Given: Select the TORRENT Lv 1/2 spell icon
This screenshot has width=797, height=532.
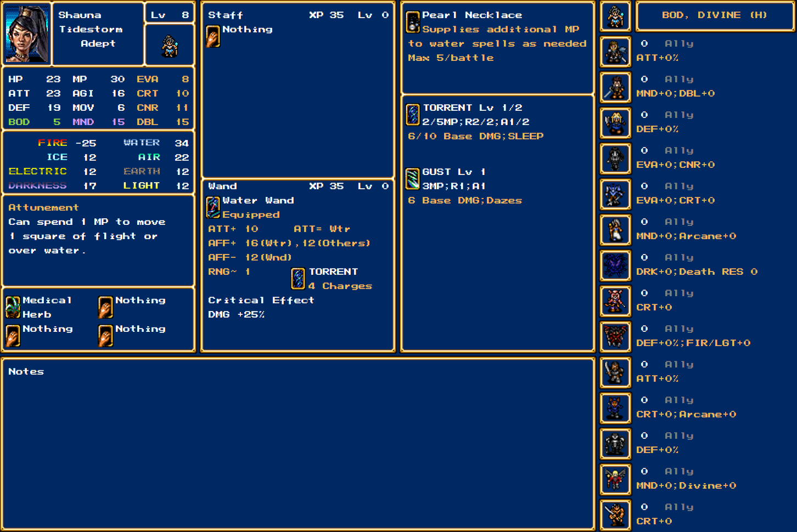Looking at the screenshot, I should coord(413,115).
